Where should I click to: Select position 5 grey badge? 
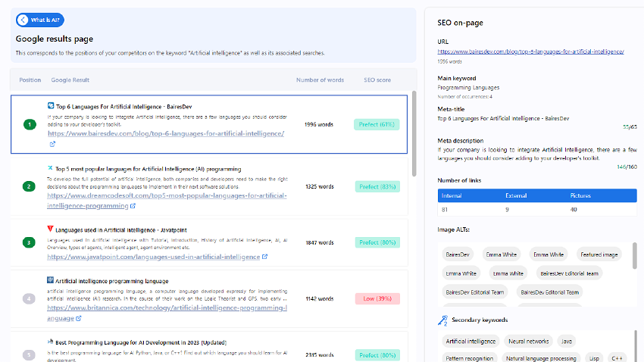pyautogui.click(x=29, y=354)
